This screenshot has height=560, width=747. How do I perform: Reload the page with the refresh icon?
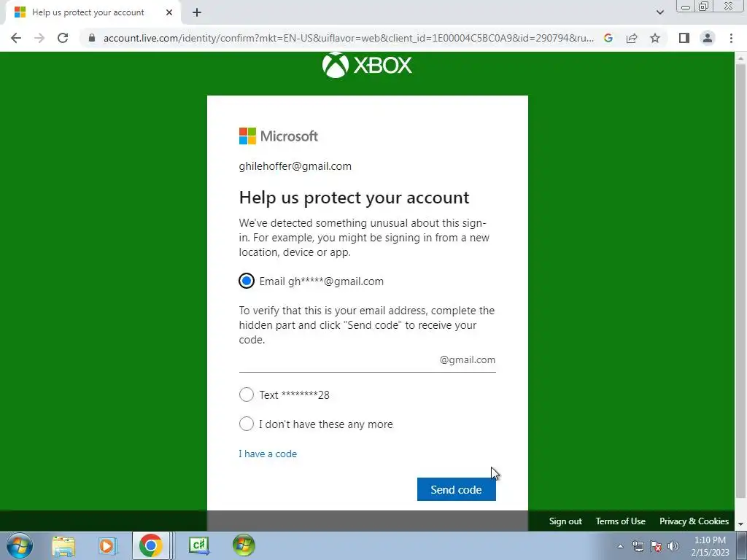tap(63, 38)
